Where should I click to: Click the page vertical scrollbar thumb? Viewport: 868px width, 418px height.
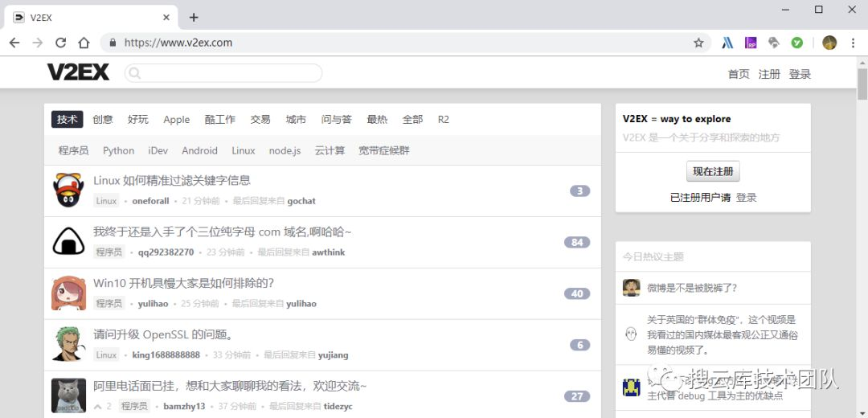(862, 84)
